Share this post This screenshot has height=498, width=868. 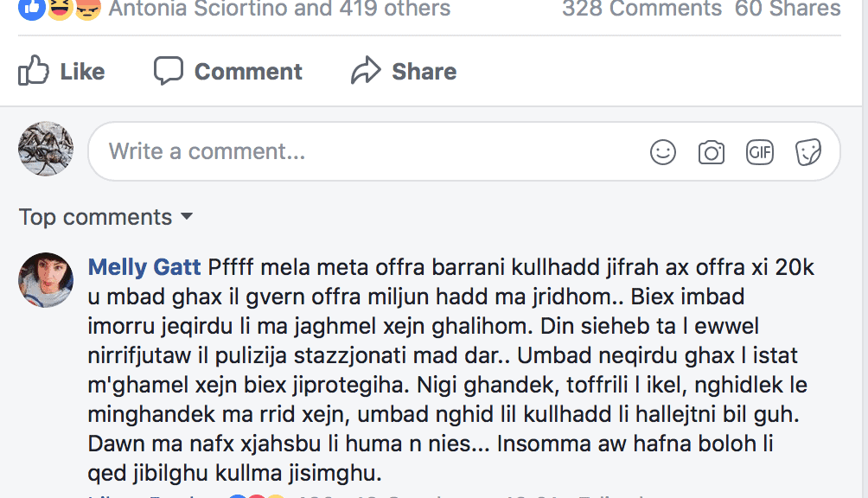[404, 71]
